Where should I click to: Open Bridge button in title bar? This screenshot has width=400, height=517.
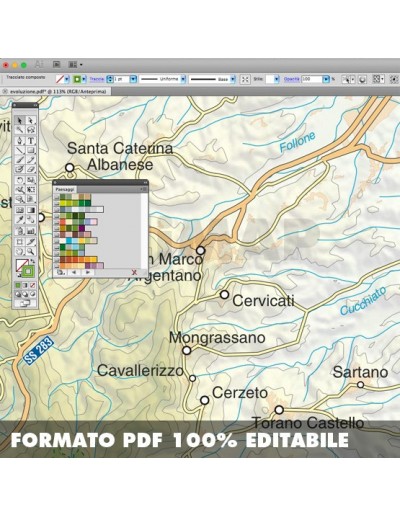pyautogui.click(x=57, y=65)
